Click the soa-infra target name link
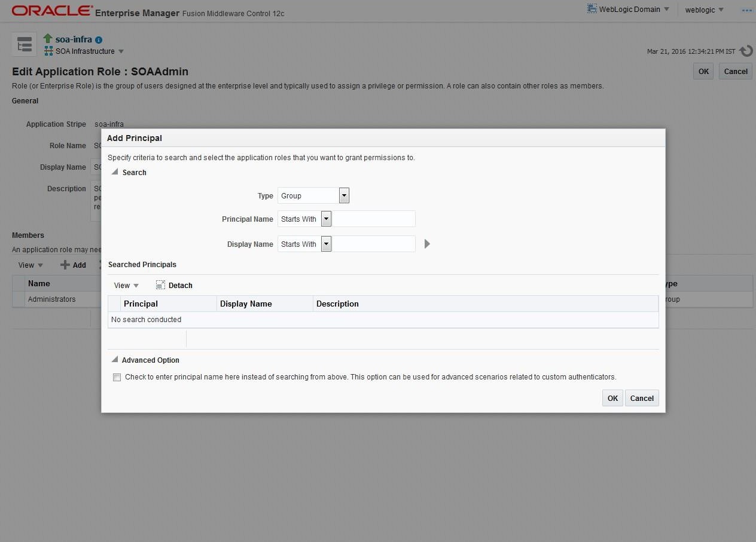The height and width of the screenshot is (542, 756). tap(74, 39)
